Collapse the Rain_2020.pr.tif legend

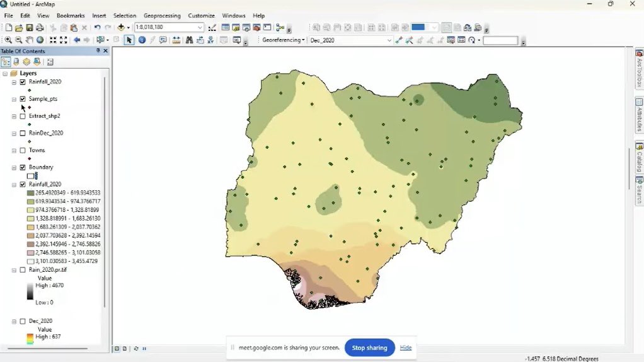14,271
